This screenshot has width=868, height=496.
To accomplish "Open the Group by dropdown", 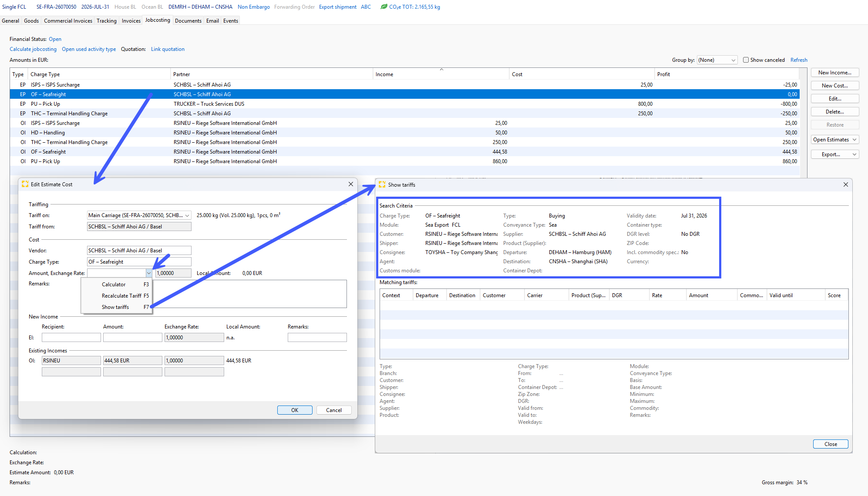I will 717,60.
